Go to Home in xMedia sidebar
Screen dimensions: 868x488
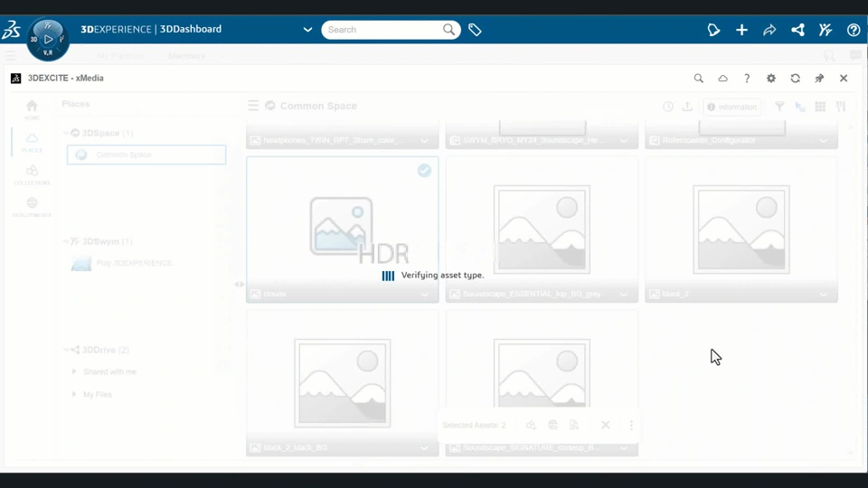pos(32,109)
